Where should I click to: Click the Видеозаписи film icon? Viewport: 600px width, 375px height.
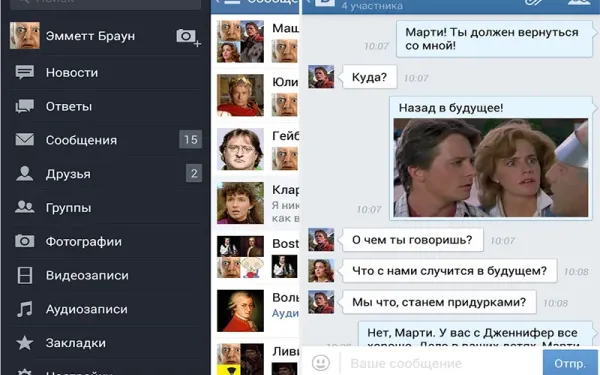coord(25,276)
